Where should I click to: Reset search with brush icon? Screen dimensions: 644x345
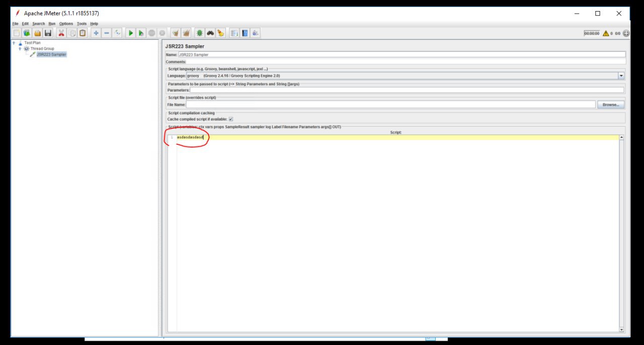221,33
